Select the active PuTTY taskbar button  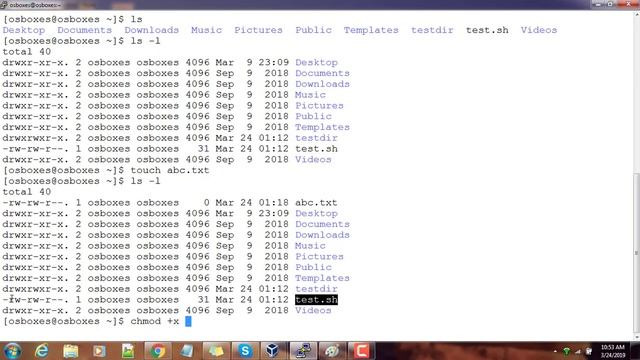tap(303, 351)
